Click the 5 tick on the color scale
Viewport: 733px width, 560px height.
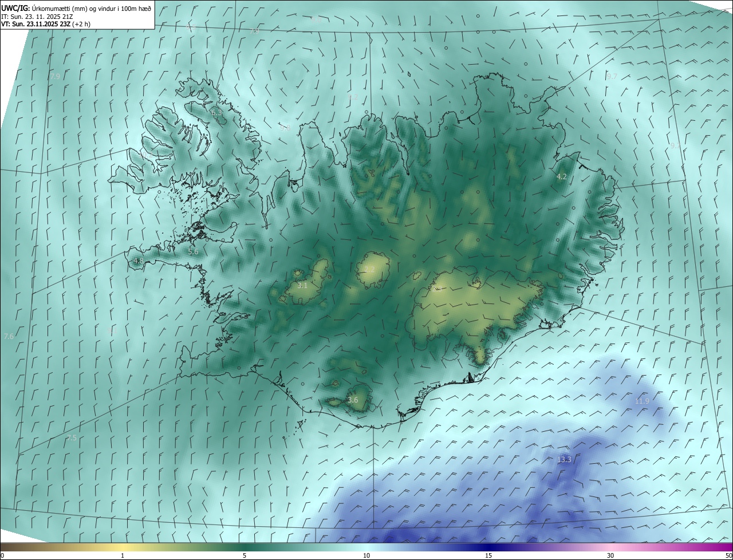pyautogui.click(x=245, y=556)
